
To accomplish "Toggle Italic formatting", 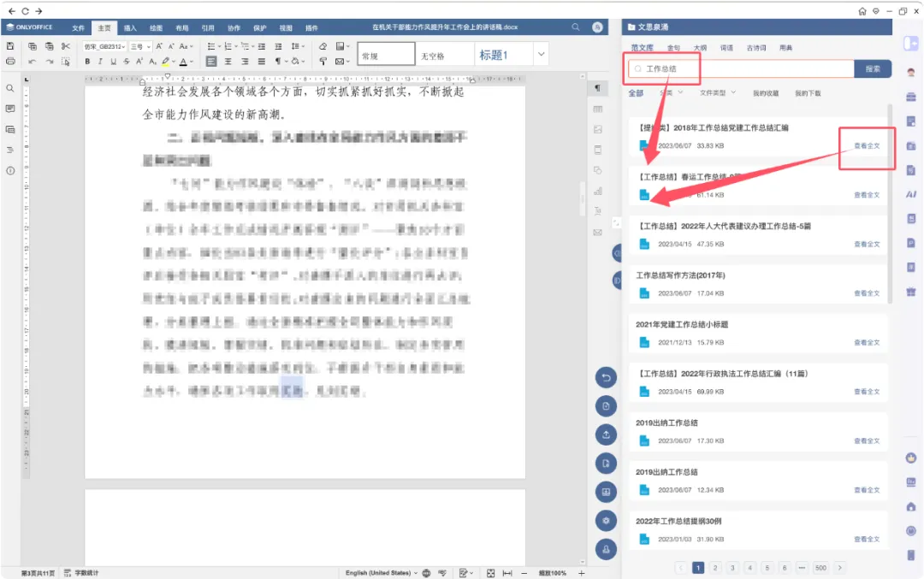I will click(x=100, y=62).
